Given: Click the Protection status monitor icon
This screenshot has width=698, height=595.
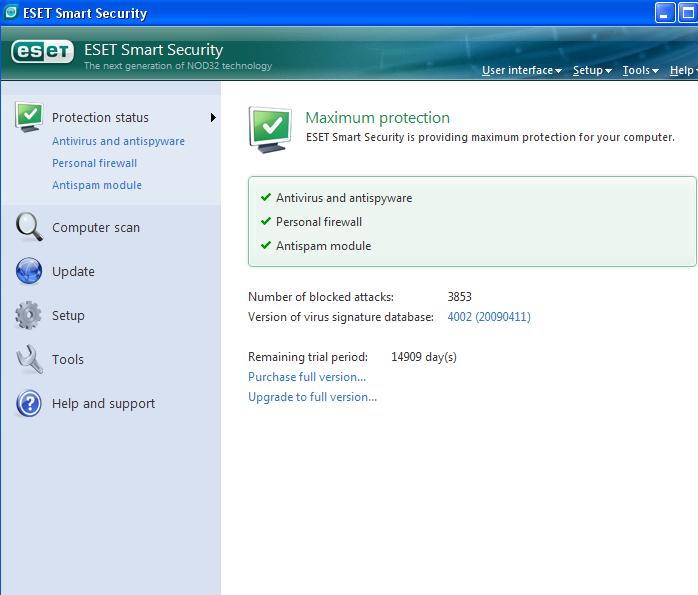Looking at the screenshot, I should pos(29,117).
